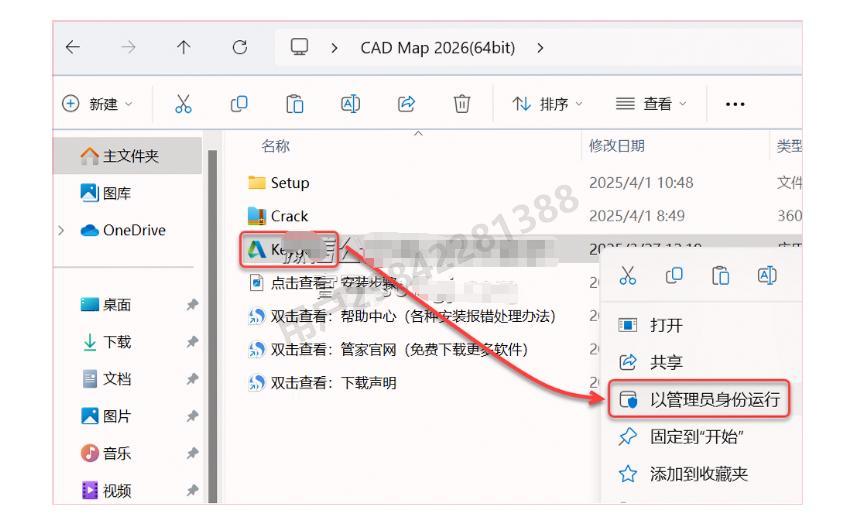Click the Paste clipboard icon in toolbar
The image size is (855, 525).
click(x=294, y=104)
